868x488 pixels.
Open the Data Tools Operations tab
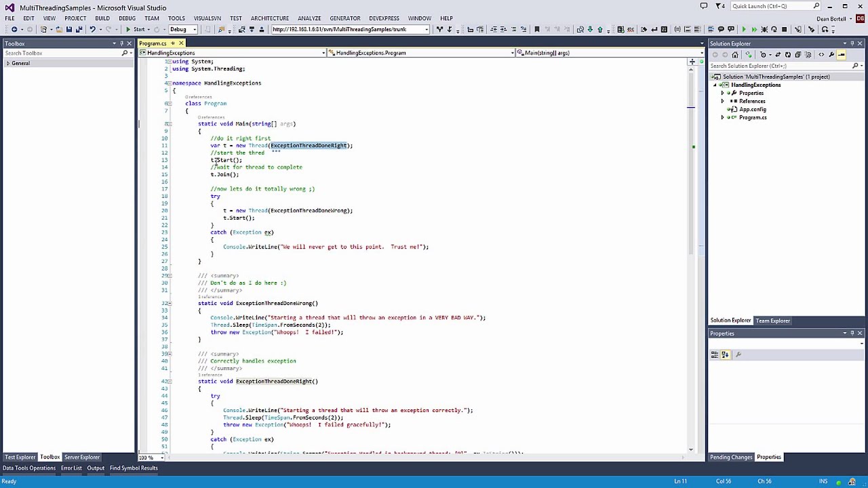pos(28,468)
